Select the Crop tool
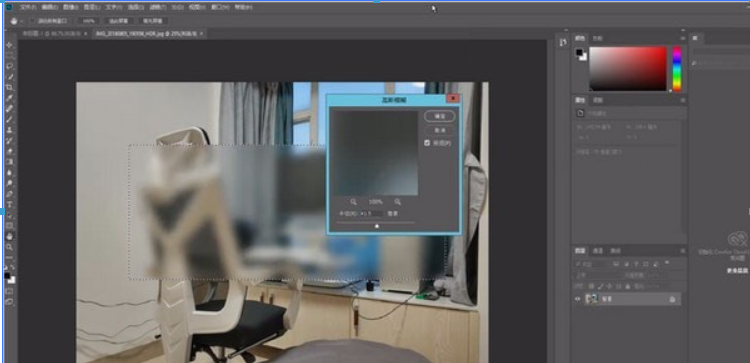 tap(9, 88)
